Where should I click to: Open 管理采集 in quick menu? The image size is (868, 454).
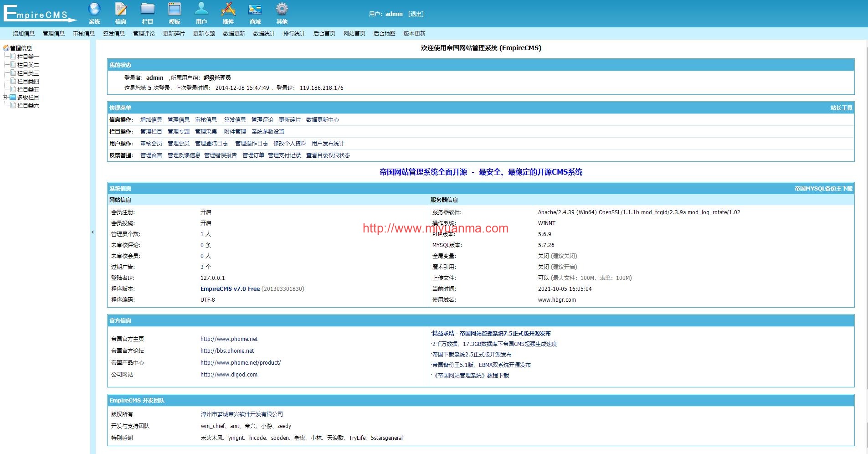coord(206,132)
